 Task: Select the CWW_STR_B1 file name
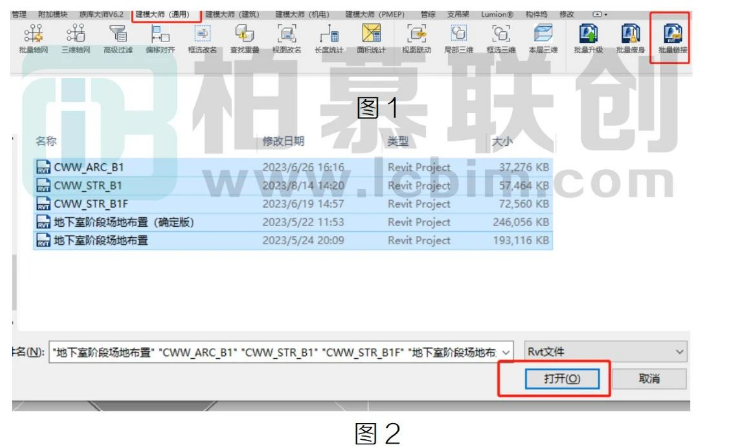pos(88,185)
